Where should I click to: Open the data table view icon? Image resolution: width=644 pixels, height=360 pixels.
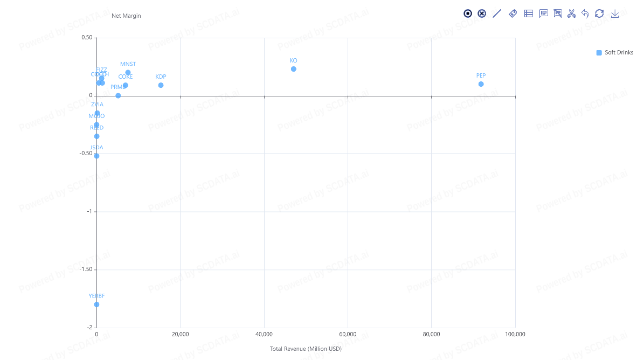tap(528, 13)
